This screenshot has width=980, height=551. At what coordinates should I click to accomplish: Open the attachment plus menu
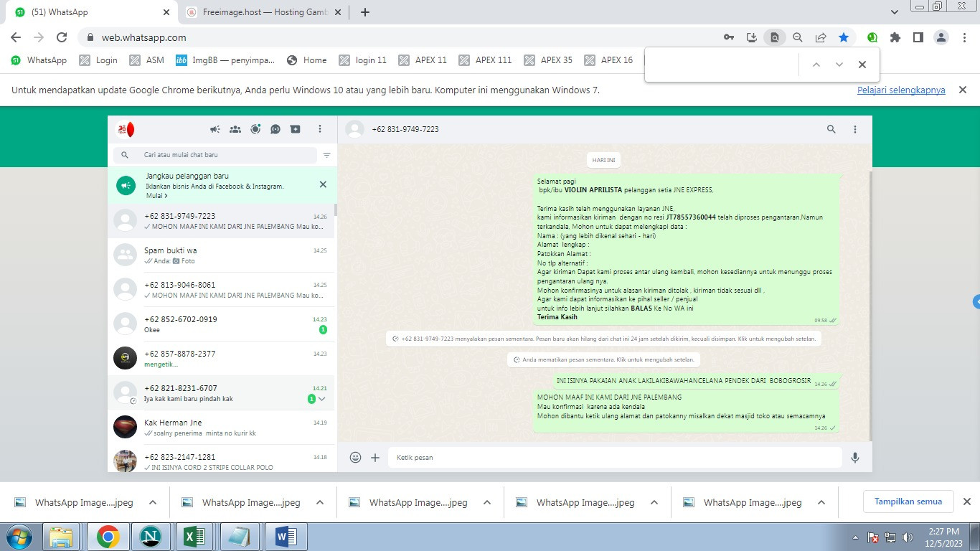(375, 457)
